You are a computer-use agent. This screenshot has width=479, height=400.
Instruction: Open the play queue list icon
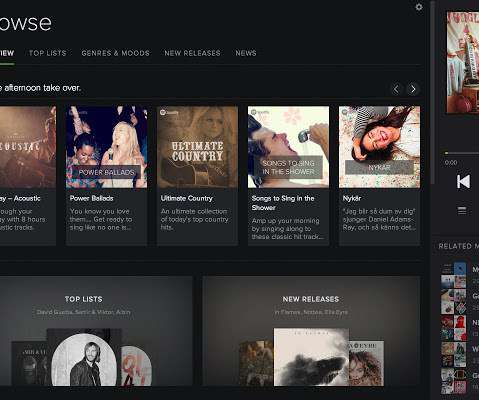point(462,211)
